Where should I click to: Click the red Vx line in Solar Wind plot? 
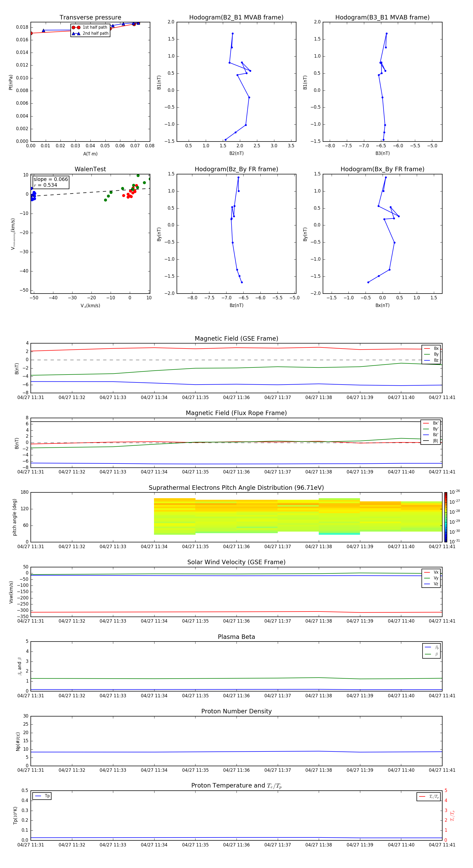[x=236, y=612]
